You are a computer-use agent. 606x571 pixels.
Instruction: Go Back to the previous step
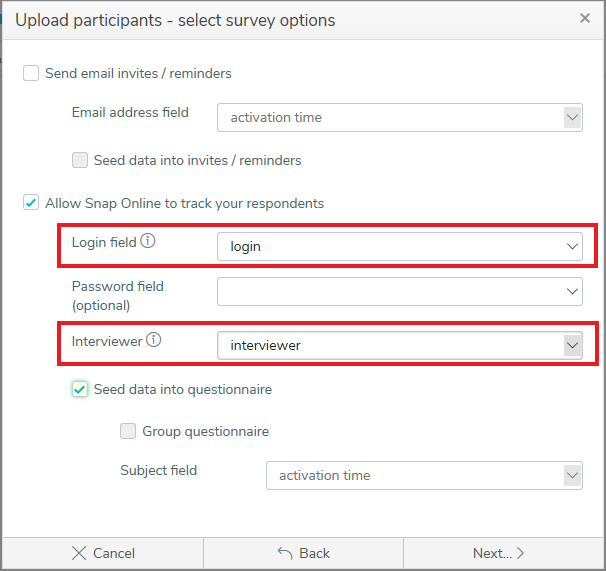coord(303,553)
